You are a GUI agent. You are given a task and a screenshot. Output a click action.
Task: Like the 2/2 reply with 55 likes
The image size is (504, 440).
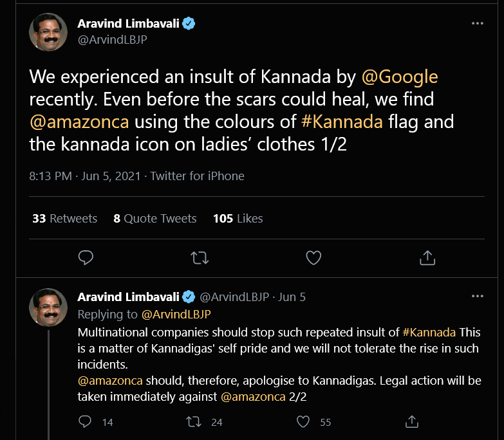(303, 422)
